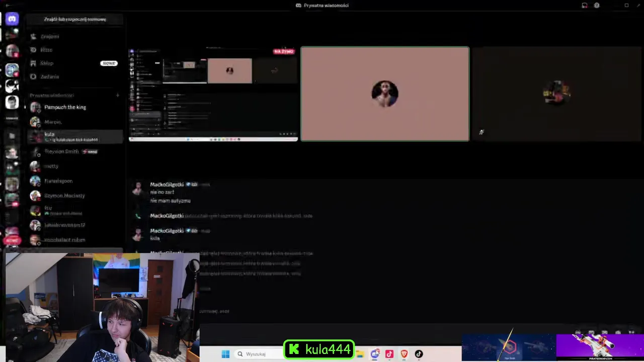Open the Sklep shop page

coord(74,63)
